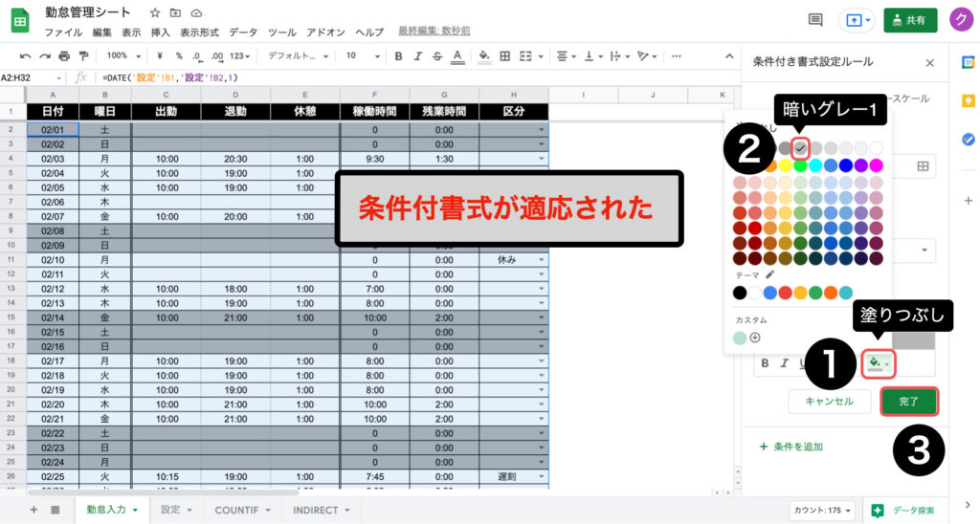Apply yen currency format

point(160,55)
